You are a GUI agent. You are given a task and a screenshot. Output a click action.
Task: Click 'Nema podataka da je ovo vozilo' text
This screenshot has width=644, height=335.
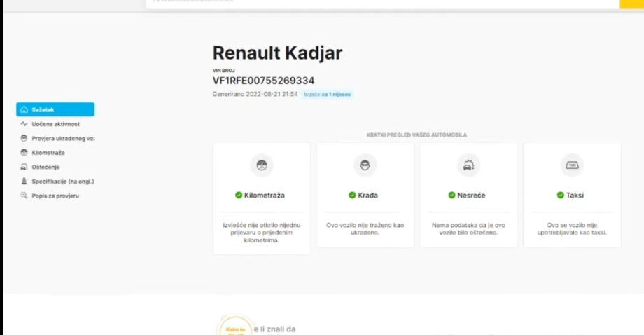coord(468,228)
